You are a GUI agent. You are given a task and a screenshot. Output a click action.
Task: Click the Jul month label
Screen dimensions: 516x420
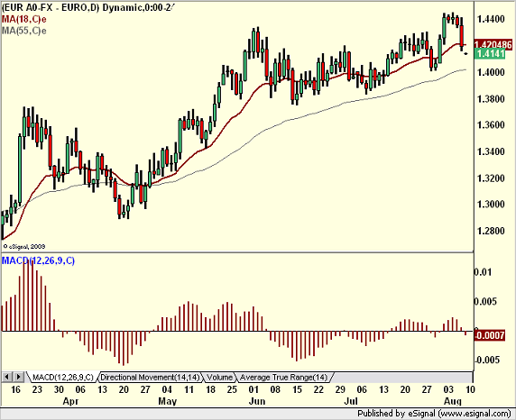coord(351,401)
